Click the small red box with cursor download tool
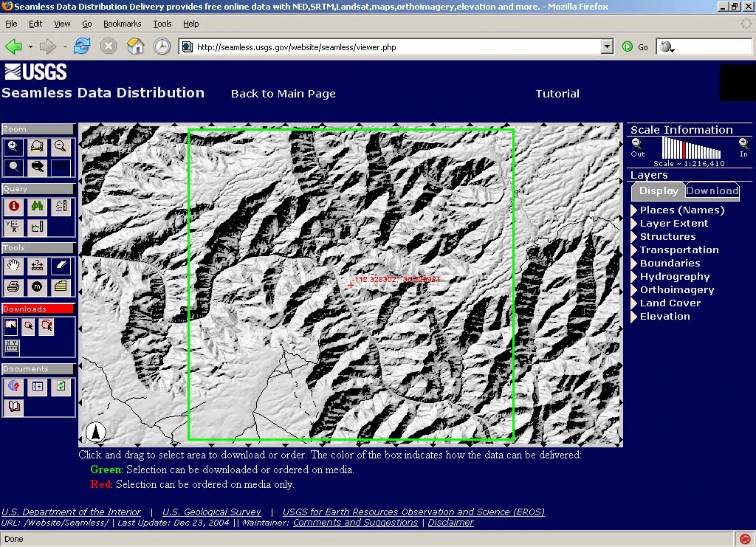Viewport: 756px width, 547px height. coord(29,326)
